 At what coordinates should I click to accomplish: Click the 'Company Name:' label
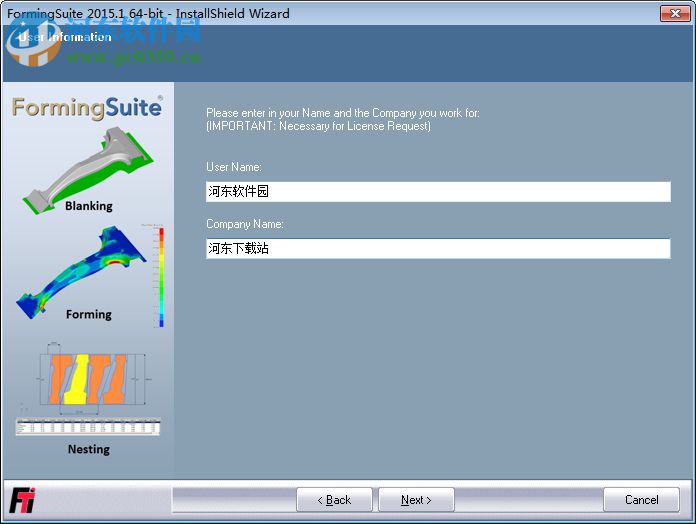click(245, 224)
